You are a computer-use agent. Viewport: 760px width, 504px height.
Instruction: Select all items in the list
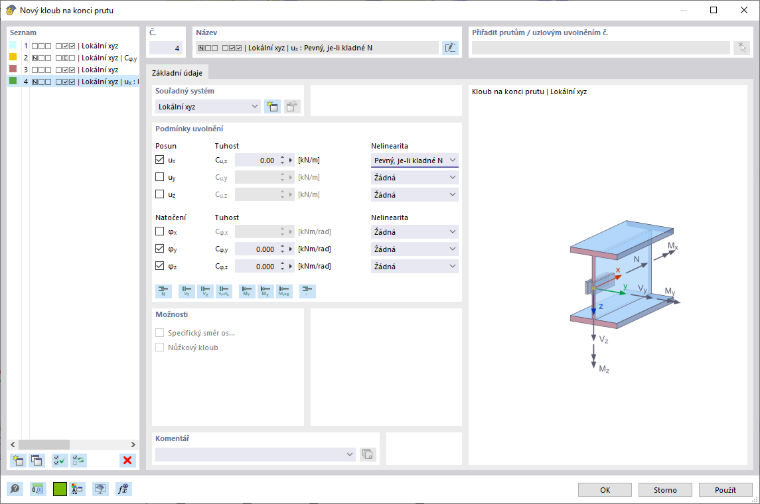click(59, 460)
